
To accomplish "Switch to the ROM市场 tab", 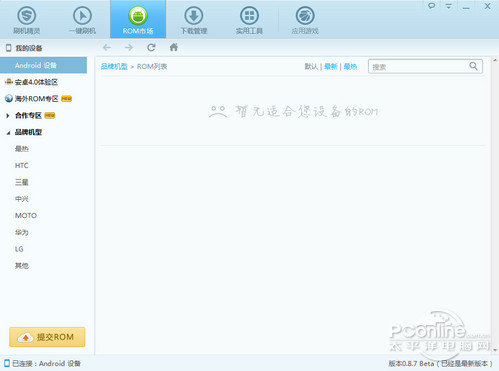I will click(x=138, y=19).
